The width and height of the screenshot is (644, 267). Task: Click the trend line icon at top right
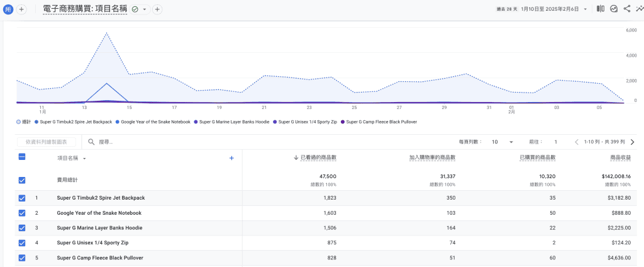(x=640, y=9)
